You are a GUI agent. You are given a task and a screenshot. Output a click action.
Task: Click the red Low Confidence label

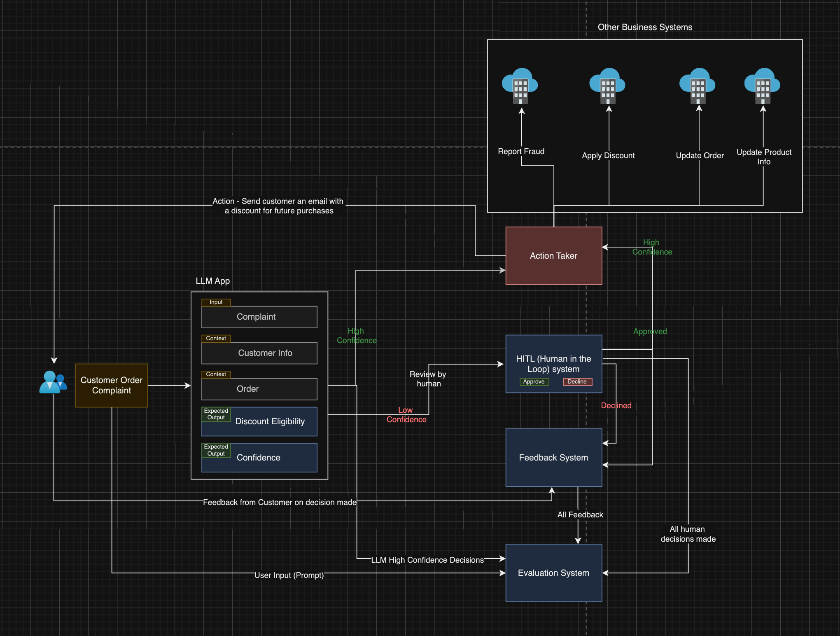[406, 415]
